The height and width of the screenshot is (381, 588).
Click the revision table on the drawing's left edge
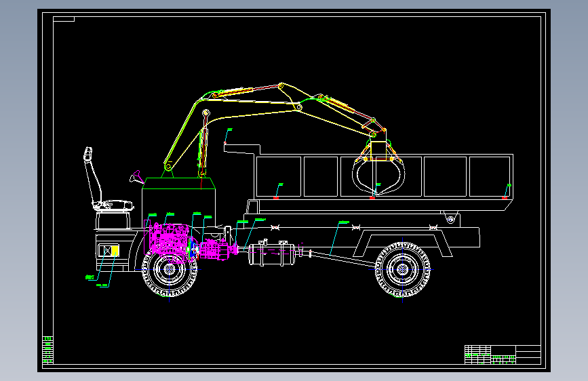[48, 350]
